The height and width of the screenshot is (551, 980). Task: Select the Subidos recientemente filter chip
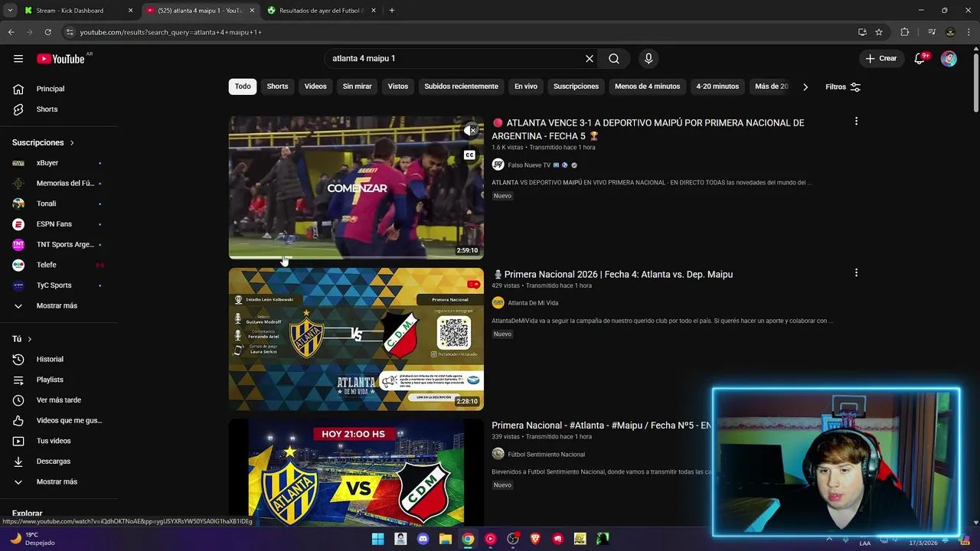pos(461,86)
